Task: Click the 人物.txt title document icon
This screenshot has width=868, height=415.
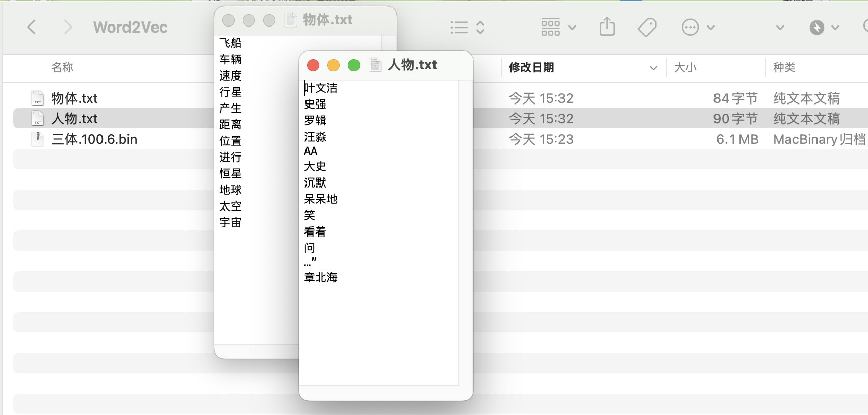Action: [375, 65]
